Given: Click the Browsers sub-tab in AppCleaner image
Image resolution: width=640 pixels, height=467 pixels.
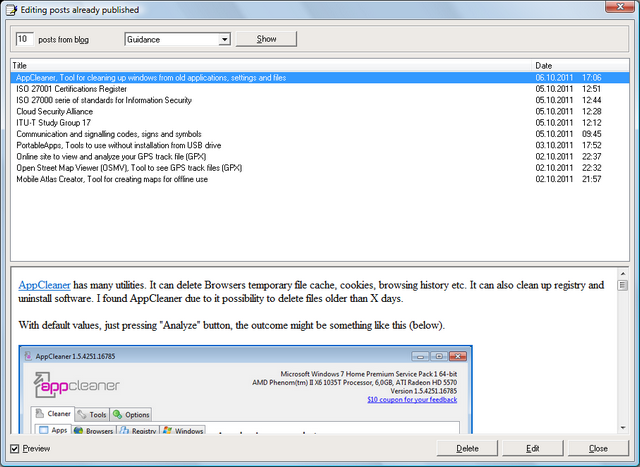Looking at the screenshot, I should tap(94, 431).
